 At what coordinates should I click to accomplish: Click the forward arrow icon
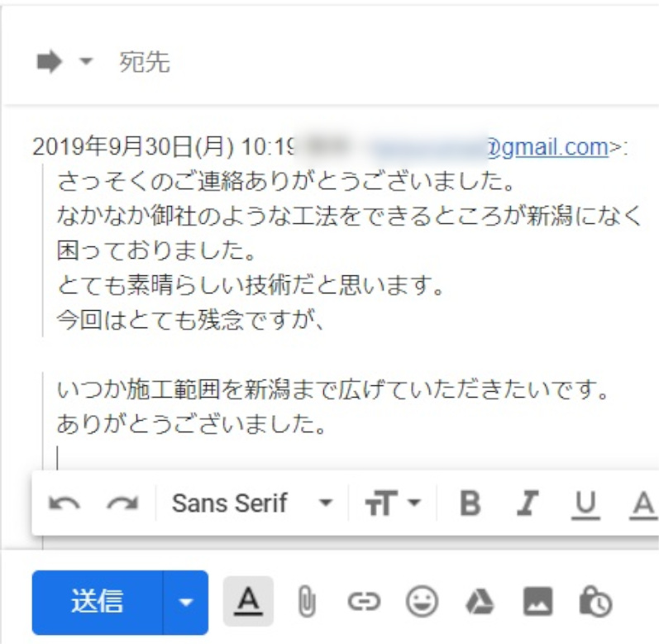click(x=50, y=62)
